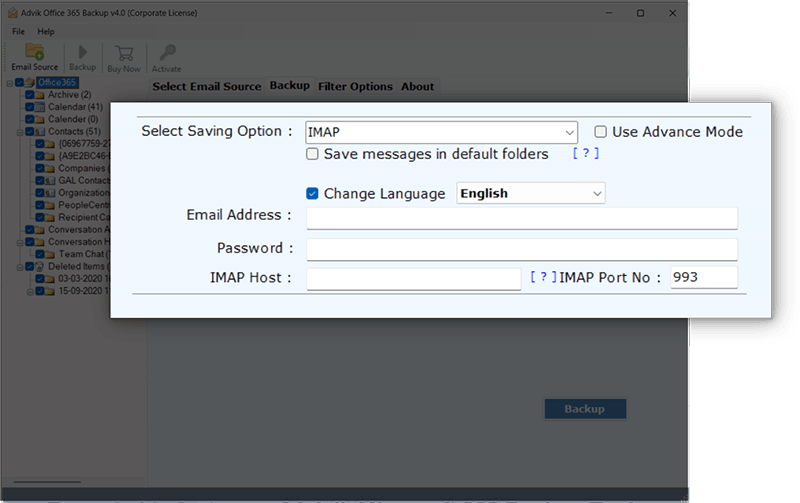Click the Deleted Items recycle bin icon

pos(39,266)
